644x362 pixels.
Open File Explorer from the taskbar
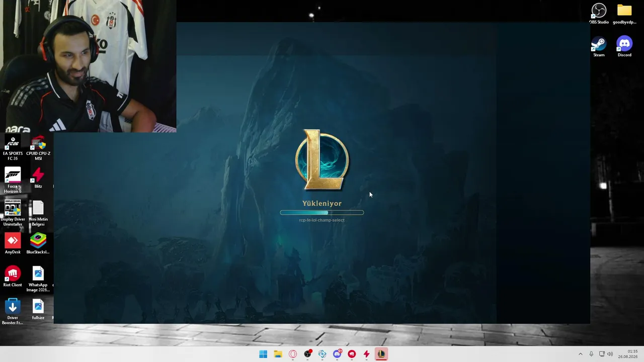click(278, 354)
